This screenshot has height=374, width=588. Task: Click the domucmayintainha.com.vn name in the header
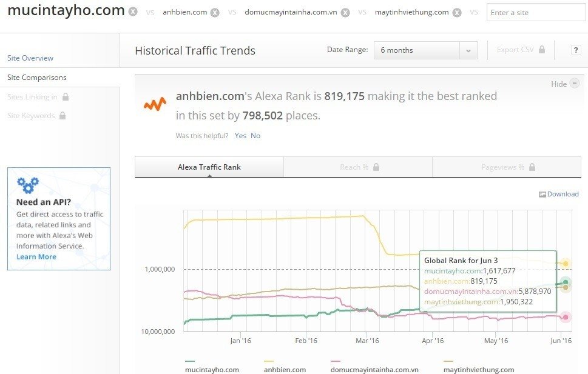[291, 12]
